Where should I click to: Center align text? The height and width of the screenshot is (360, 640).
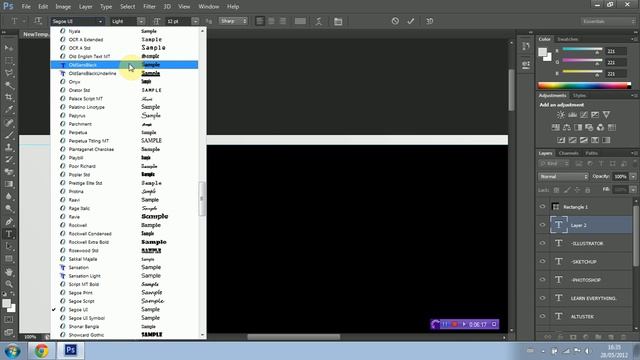[271, 21]
